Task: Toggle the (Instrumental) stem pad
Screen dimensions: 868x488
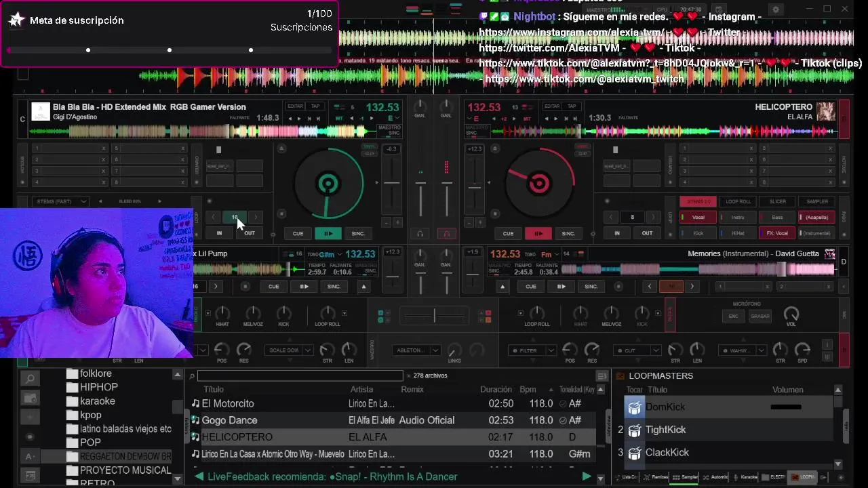Action: tap(817, 233)
